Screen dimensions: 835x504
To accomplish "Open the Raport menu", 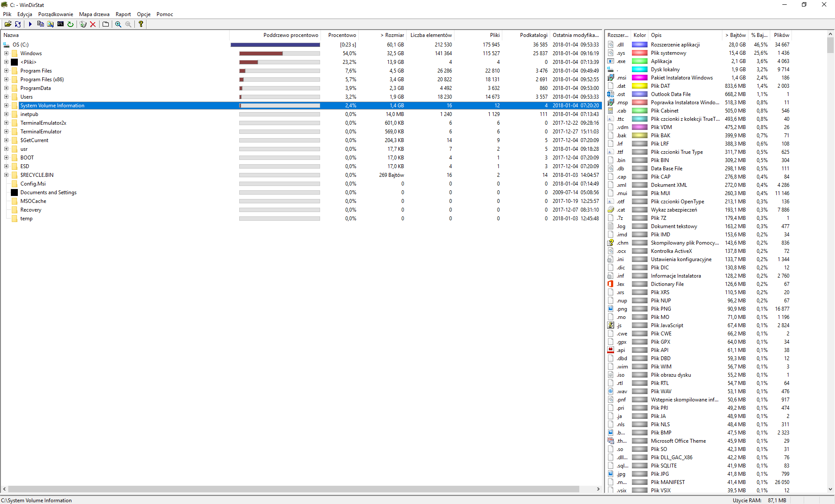I will tap(123, 14).
